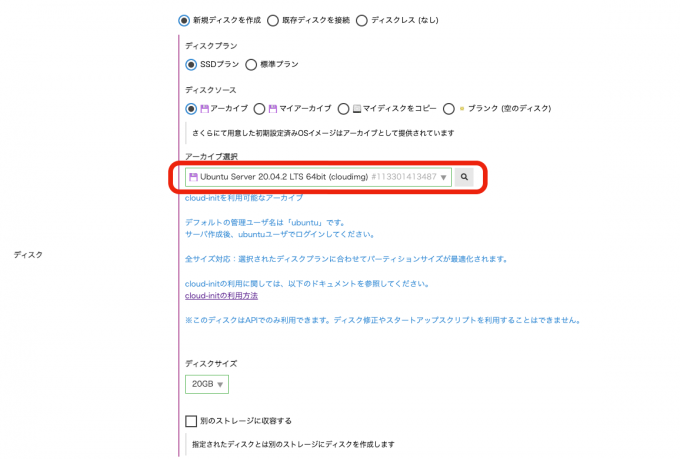The height and width of the screenshot is (459, 680).
Task: Select マイアーカイブ as disk source
Action: [259, 108]
